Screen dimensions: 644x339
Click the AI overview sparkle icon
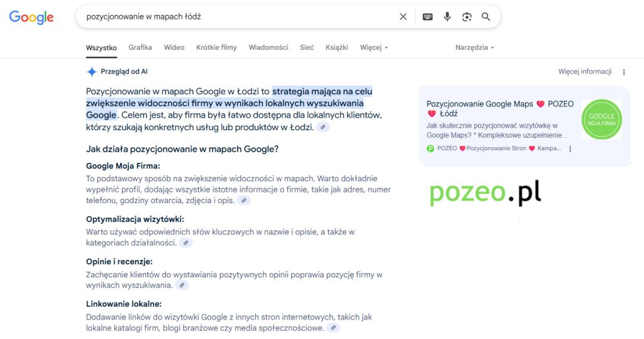92,72
